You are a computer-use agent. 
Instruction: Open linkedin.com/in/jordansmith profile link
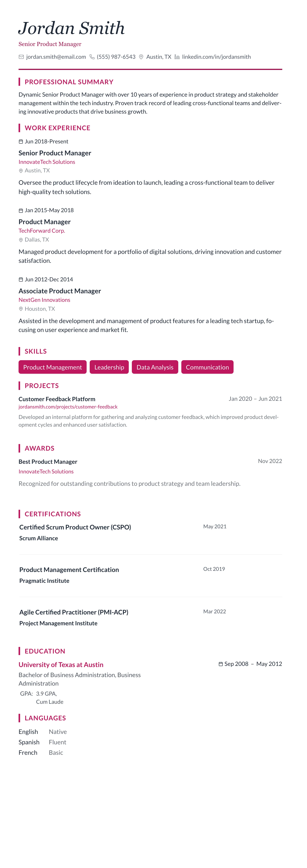pyautogui.click(x=216, y=57)
